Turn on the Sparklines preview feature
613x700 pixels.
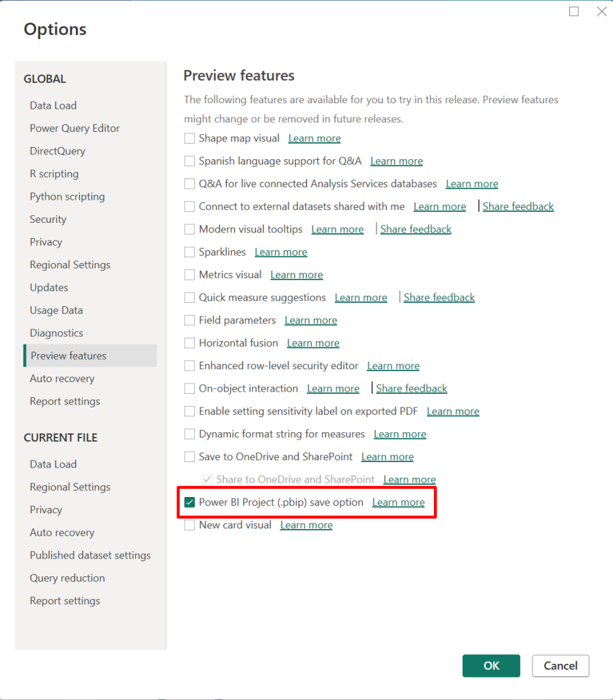pos(189,252)
